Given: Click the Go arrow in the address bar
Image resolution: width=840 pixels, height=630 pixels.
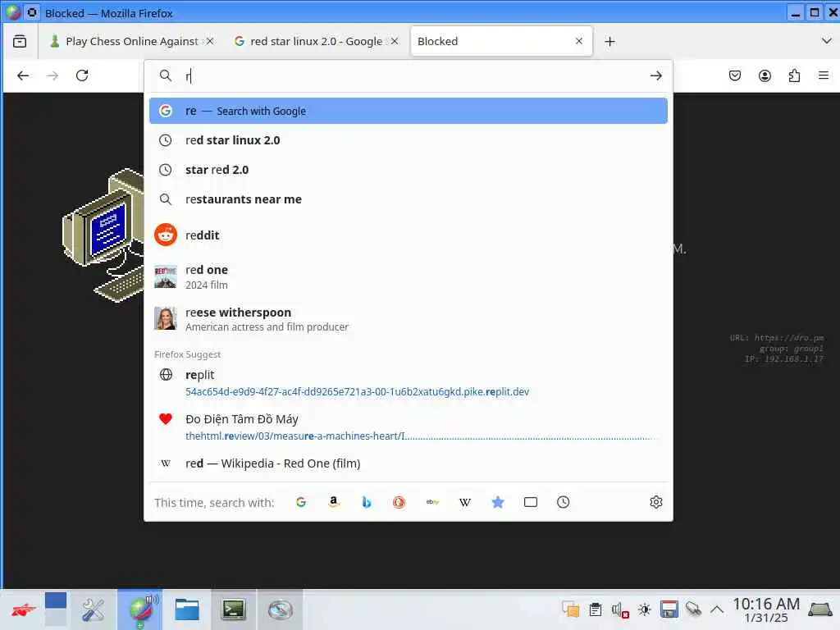Looking at the screenshot, I should pyautogui.click(x=655, y=75).
